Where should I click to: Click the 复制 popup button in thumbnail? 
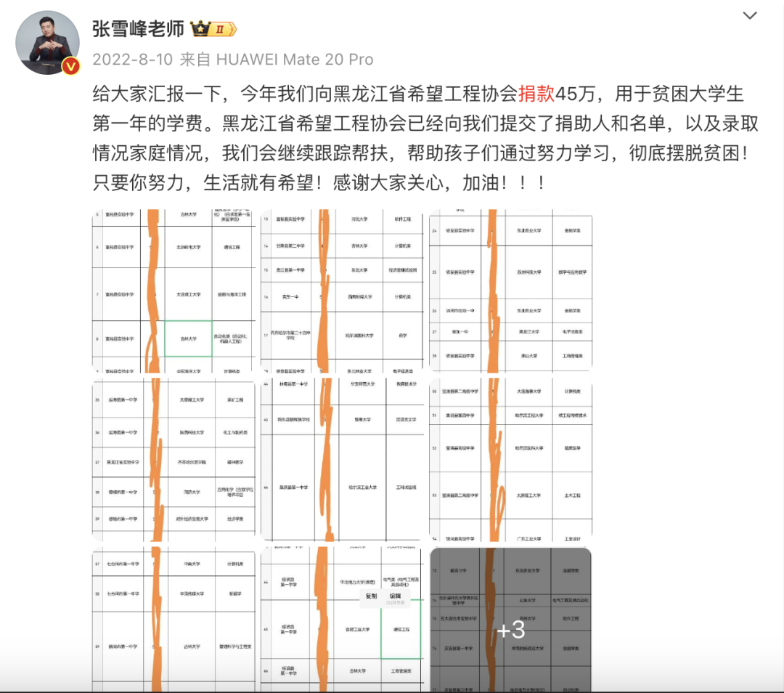[372, 596]
